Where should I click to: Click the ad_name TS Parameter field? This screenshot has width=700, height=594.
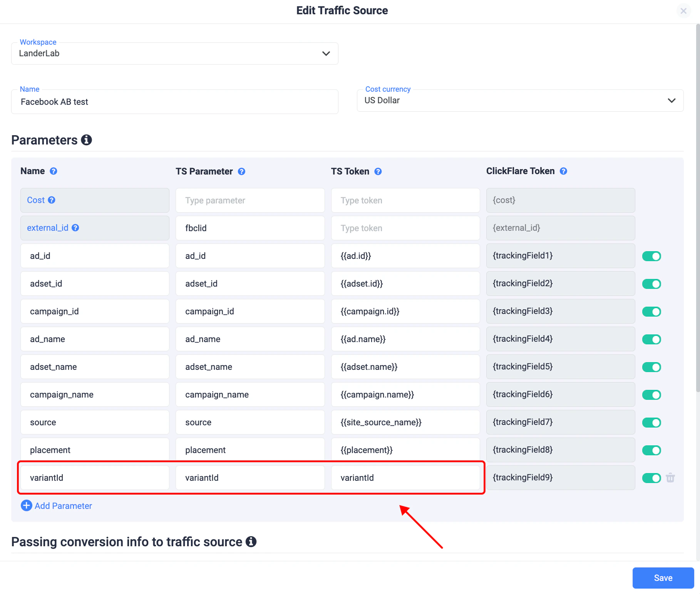250,339
